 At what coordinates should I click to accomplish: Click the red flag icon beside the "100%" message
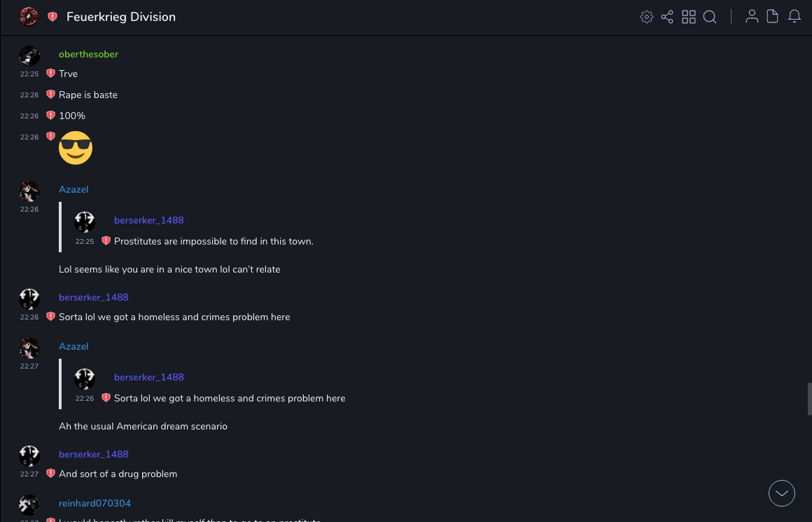pyautogui.click(x=50, y=116)
